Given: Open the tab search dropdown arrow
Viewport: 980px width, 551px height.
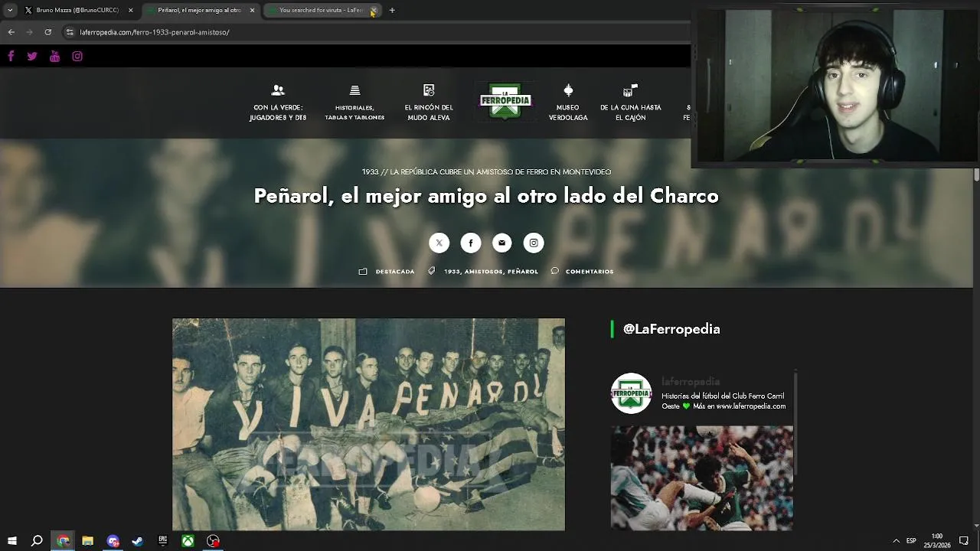Looking at the screenshot, I should [x=10, y=10].
